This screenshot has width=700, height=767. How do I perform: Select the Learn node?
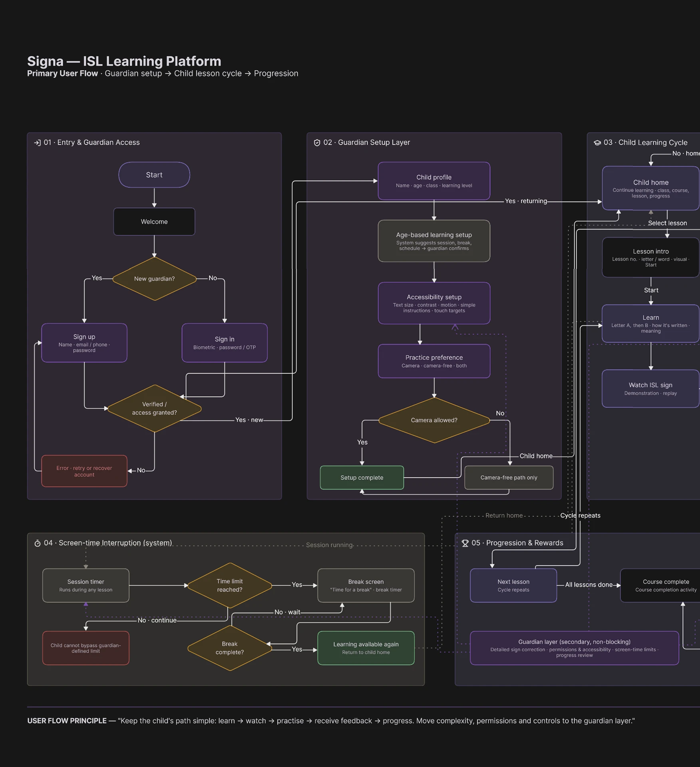[651, 324]
